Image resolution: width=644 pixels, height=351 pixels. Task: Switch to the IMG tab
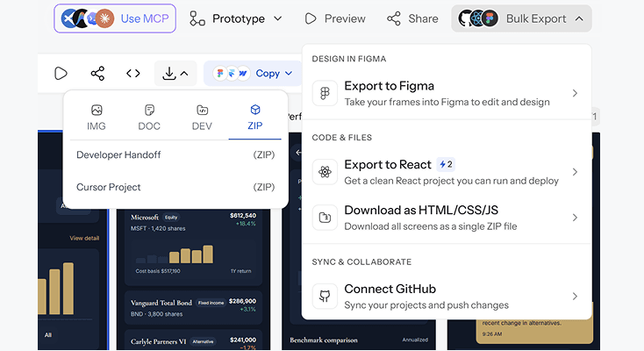coord(97,118)
